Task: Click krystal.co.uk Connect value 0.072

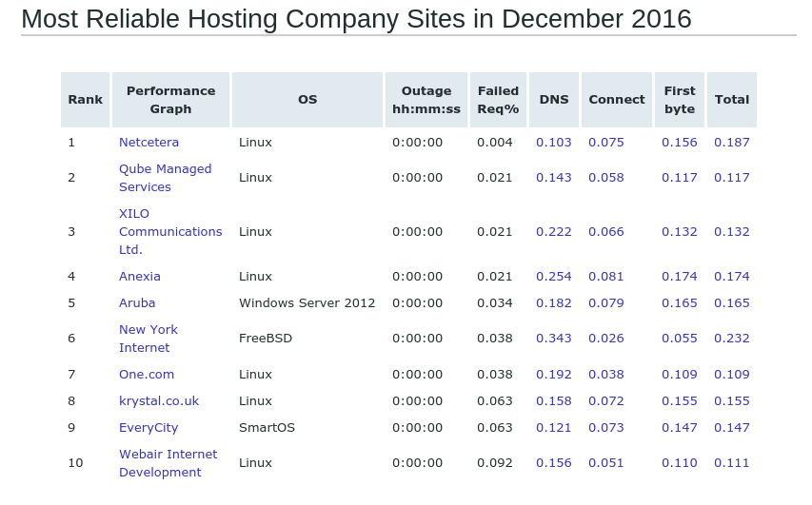Action: (x=605, y=401)
